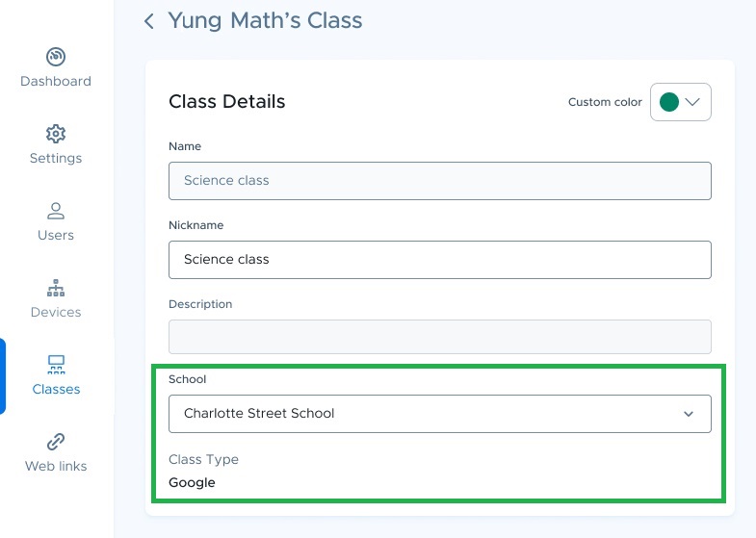This screenshot has width=756, height=538.
Task: Click the Devices text label
Action: pos(56,312)
